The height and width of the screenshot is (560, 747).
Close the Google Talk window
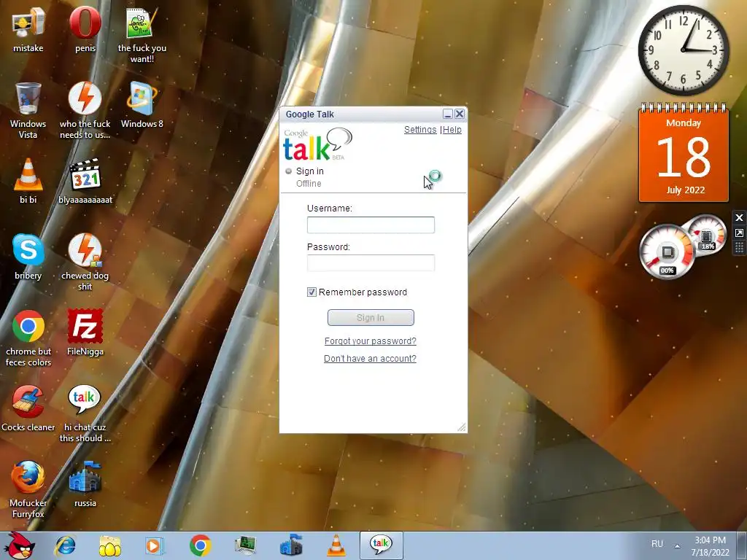(x=460, y=114)
